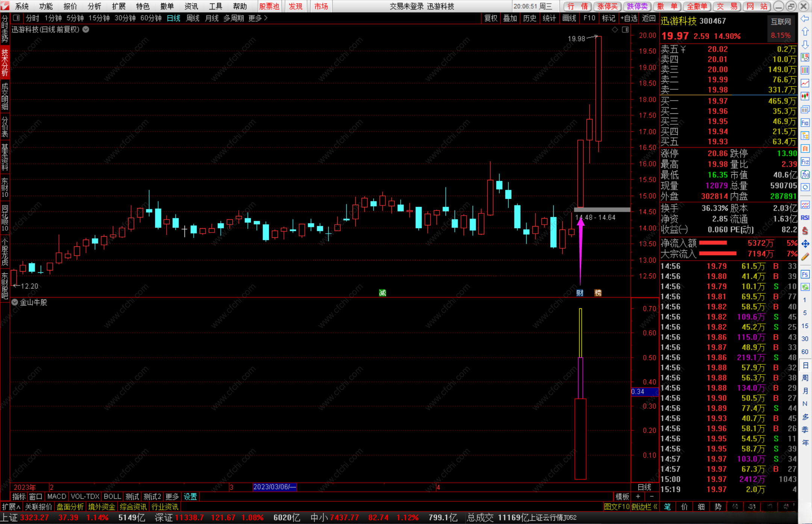Click the trend line chart sidebar icon
The height and width of the screenshot is (524, 812).
(805, 83)
